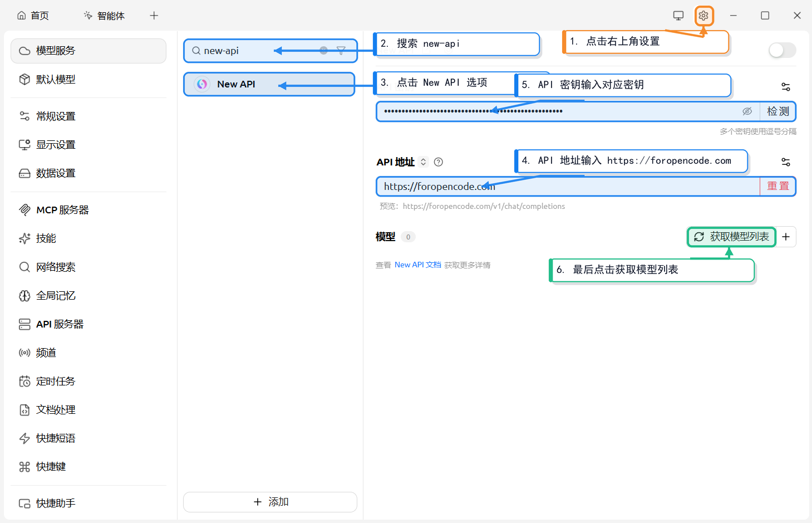Open the settings gear icon
Screen dimensions: 812x523
pos(703,16)
